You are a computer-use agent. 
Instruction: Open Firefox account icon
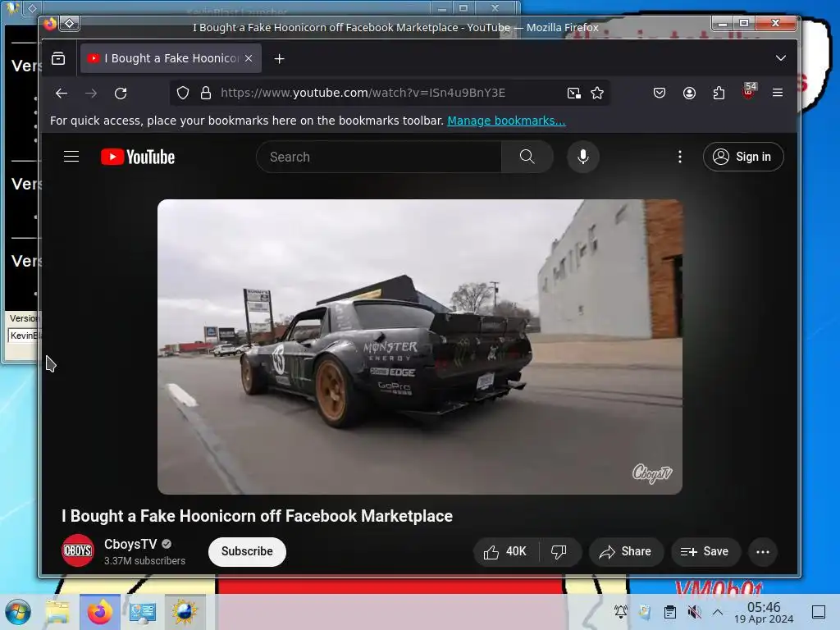[x=689, y=94]
